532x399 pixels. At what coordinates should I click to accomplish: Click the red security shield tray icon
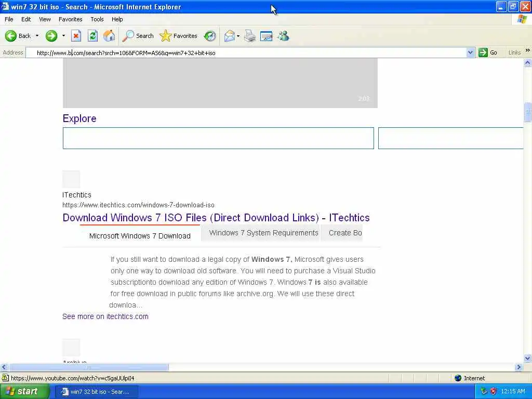point(494,392)
